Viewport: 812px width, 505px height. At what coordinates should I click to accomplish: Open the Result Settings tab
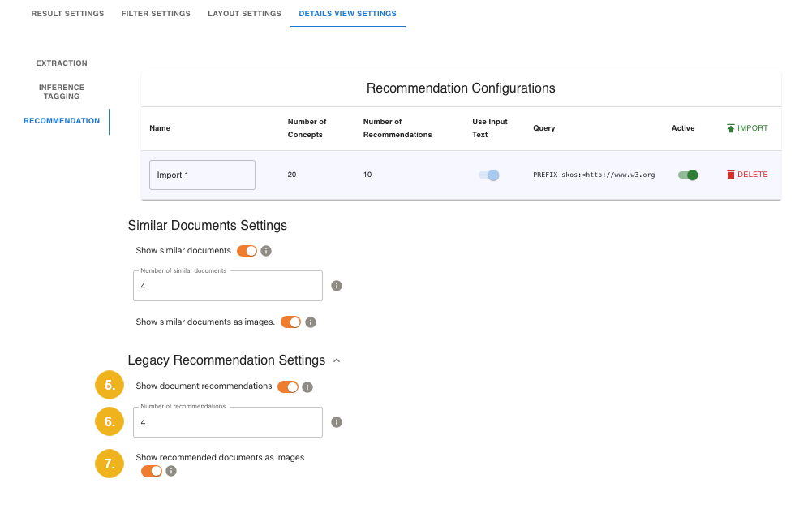(67, 14)
